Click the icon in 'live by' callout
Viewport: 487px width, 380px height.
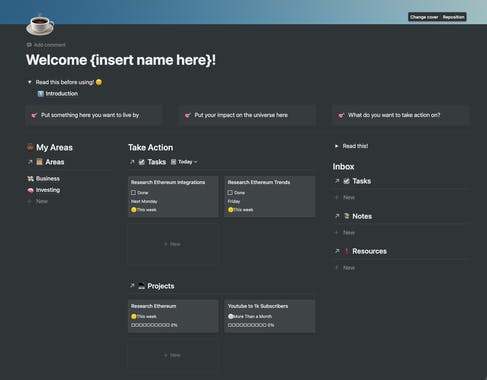click(x=34, y=115)
